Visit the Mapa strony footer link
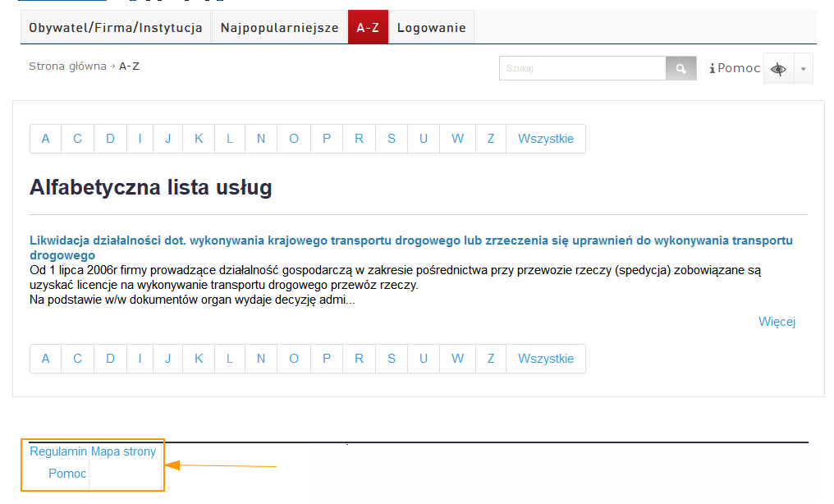This screenshot has height=504, width=834. (123, 451)
